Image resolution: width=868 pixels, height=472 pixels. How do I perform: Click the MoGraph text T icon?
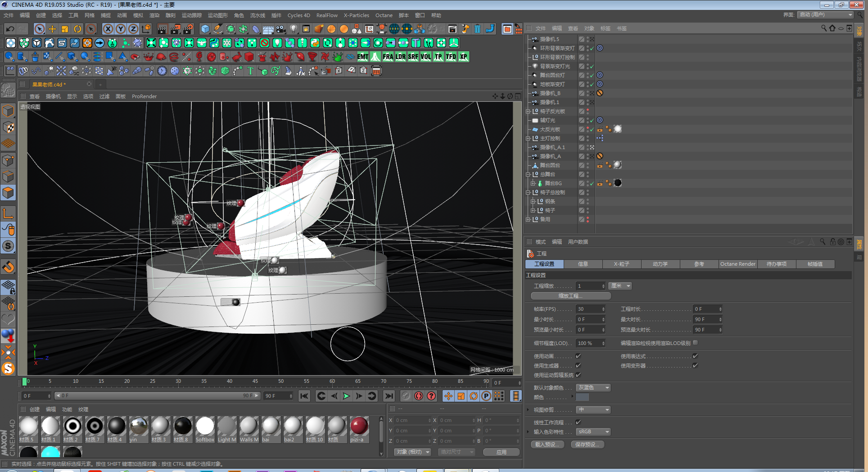pyautogui.click(x=250, y=71)
